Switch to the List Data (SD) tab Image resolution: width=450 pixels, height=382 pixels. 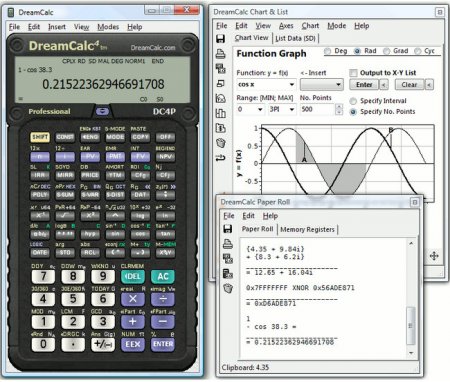point(295,38)
